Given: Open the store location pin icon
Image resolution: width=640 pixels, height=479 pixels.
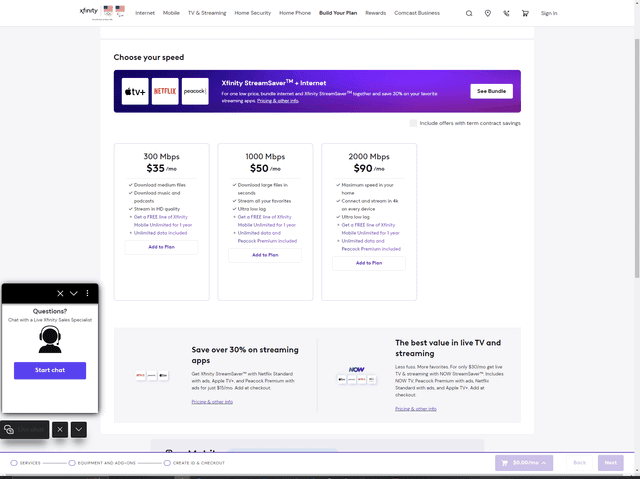Looking at the screenshot, I should point(487,13).
